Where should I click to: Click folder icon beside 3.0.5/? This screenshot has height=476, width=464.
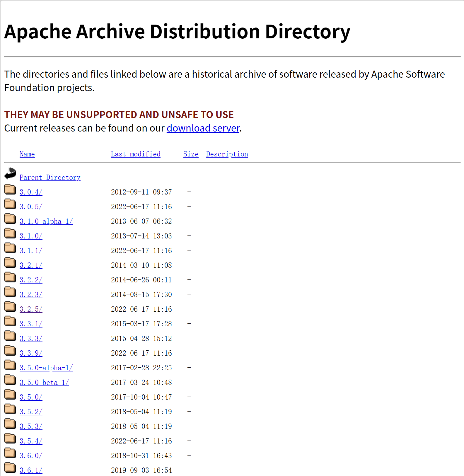coord(10,204)
